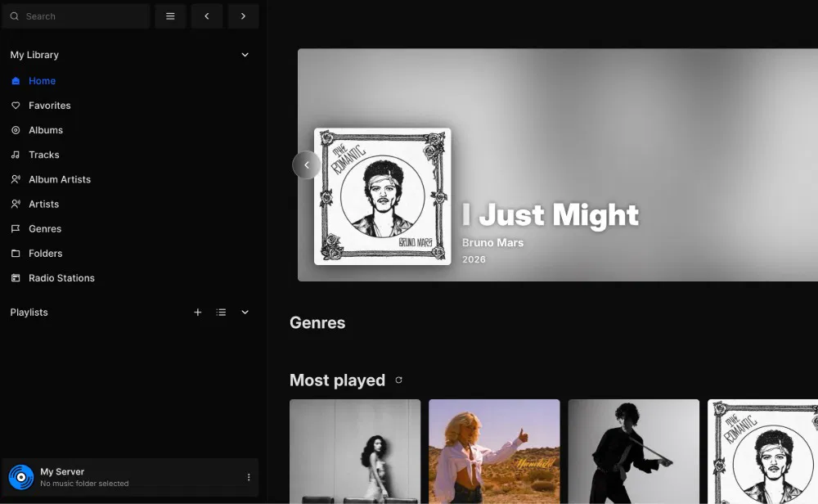Open My Server three-dot options menu

pyautogui.click(x=249, y=477)
